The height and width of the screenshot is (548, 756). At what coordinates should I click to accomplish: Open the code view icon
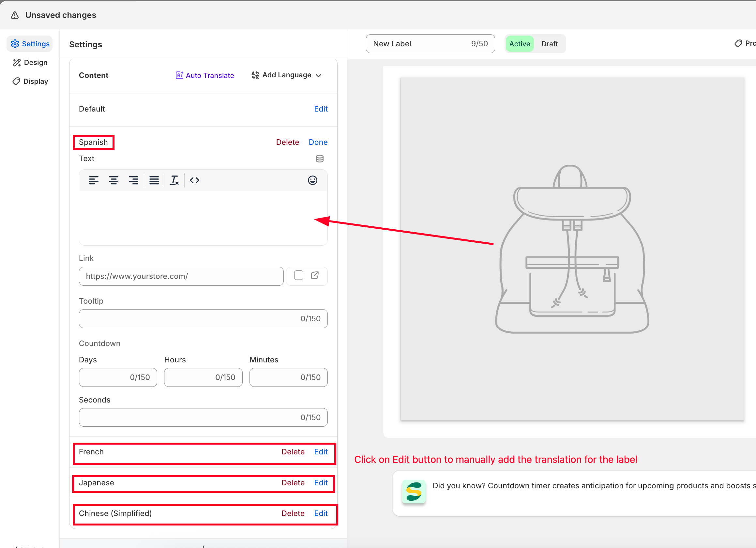(195, 180)
